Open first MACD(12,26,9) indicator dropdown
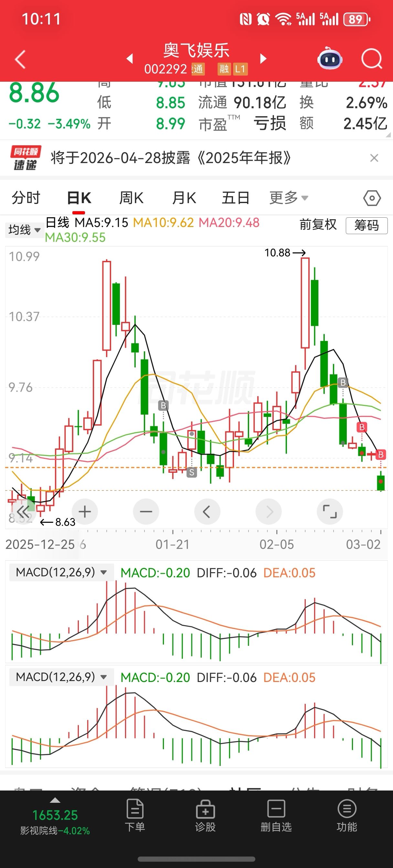Viewport: 393px width, 868px height. pyautogui.click(x=61, y=572)
